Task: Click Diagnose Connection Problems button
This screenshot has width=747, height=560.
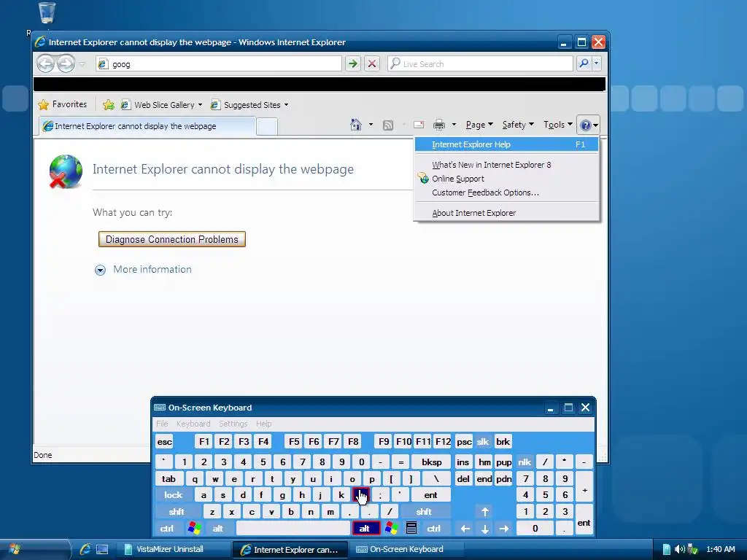Action: [x=172, y=239]
